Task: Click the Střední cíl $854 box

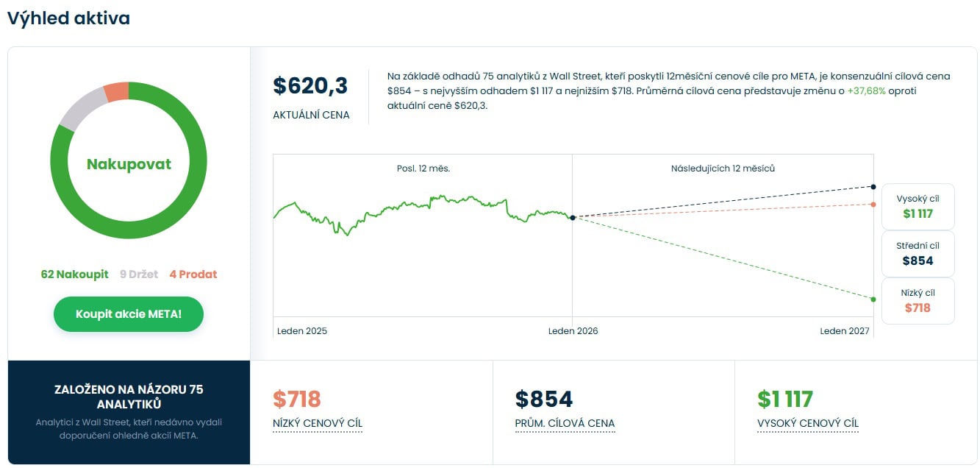Action: [918, 254]
